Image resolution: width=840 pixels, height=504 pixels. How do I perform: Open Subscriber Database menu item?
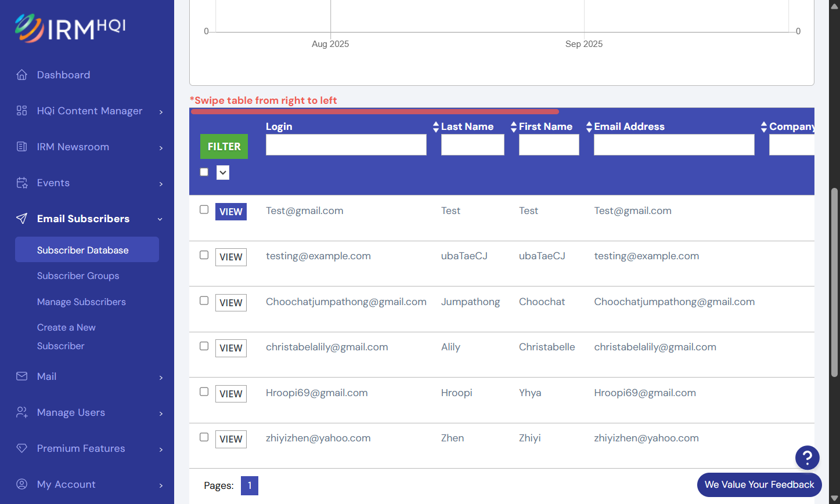tap(87, 249)
